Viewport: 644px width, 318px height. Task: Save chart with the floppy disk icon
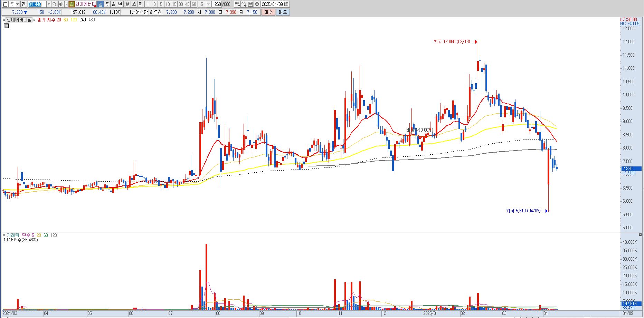click(250, 4)
